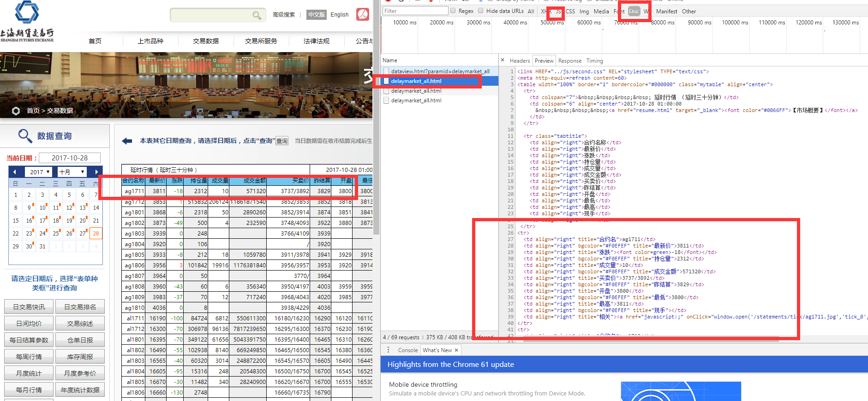Open the 交易所服务 navigation menu item
Viewport: 868px width, 401px height.
pyautogui.click(x=261, y=41)
